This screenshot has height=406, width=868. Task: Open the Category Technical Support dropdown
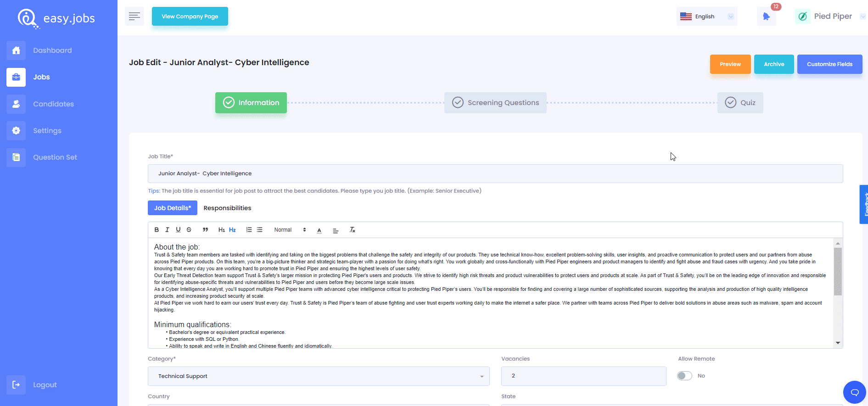coord(319,376)
